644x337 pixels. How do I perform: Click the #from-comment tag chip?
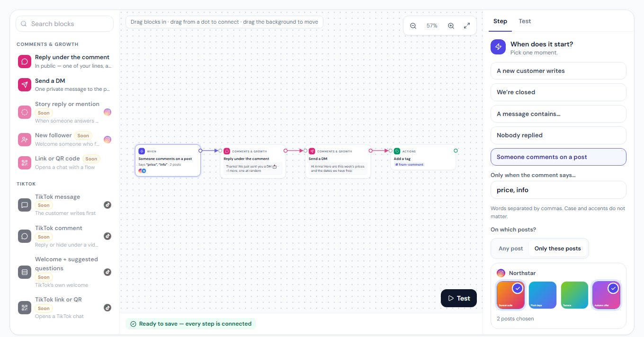(409, 165)
